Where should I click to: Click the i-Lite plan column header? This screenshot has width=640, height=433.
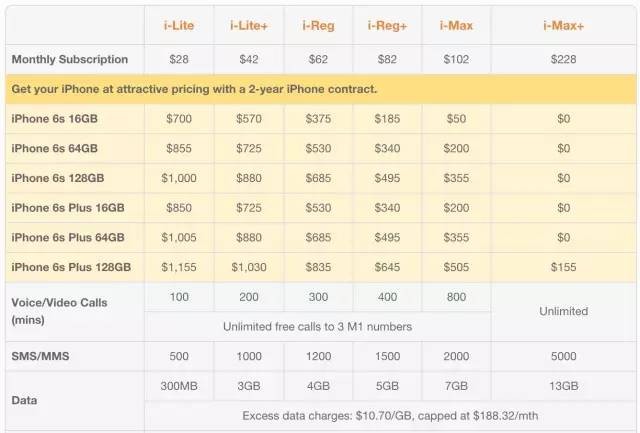(179, 22)
